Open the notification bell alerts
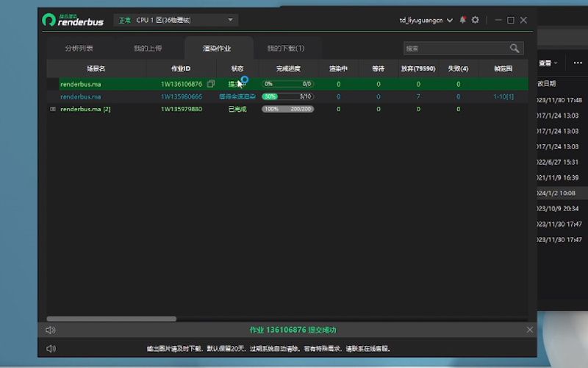The width and height of the screenshot is (588, 368). (462, 20)
